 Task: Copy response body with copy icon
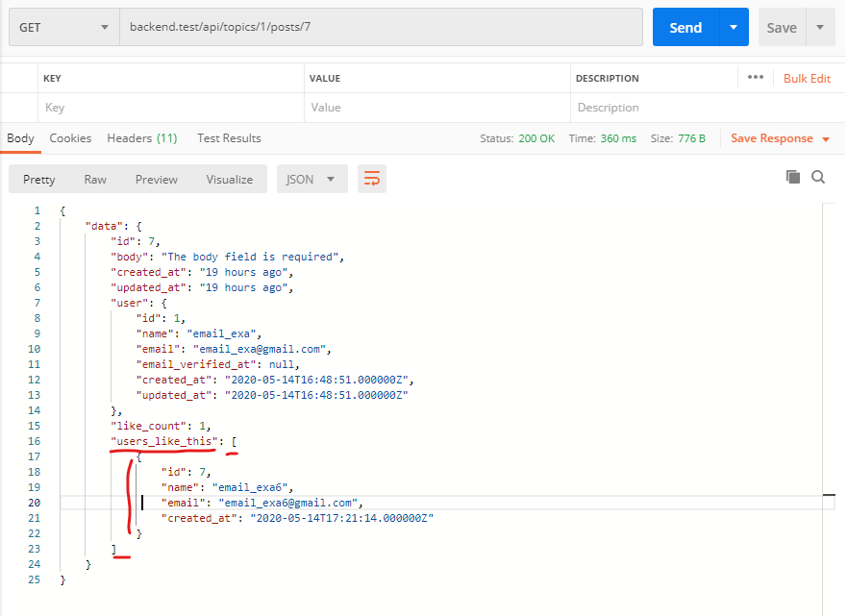pyautogui.click(x=793, y=177)
